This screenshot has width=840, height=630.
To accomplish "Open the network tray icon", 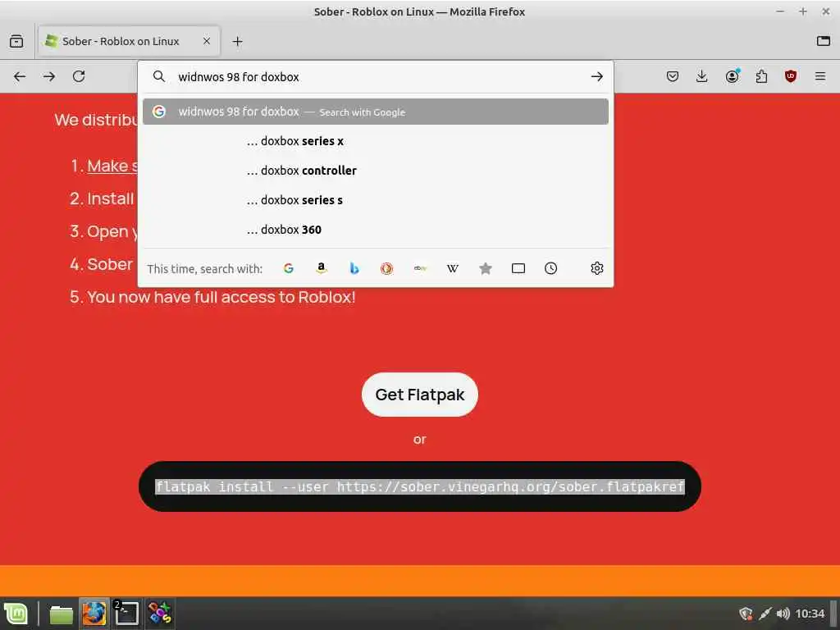I will click(765, 614).
